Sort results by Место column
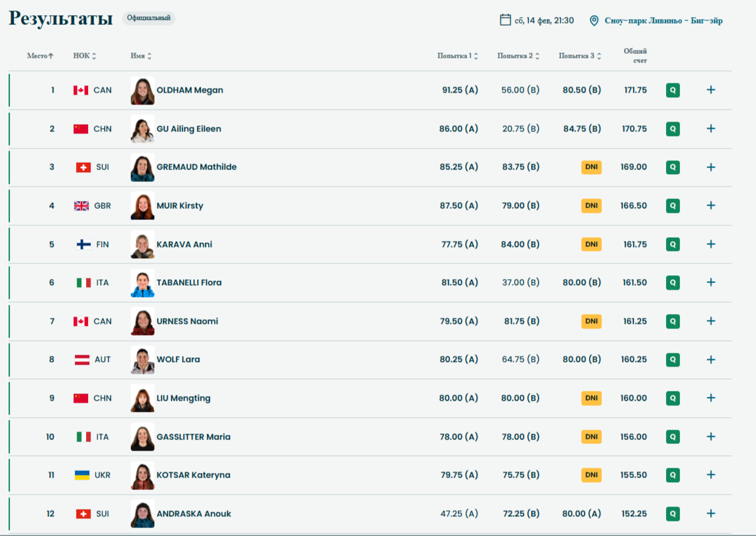756x536 pixels. [x=40, y=56]
